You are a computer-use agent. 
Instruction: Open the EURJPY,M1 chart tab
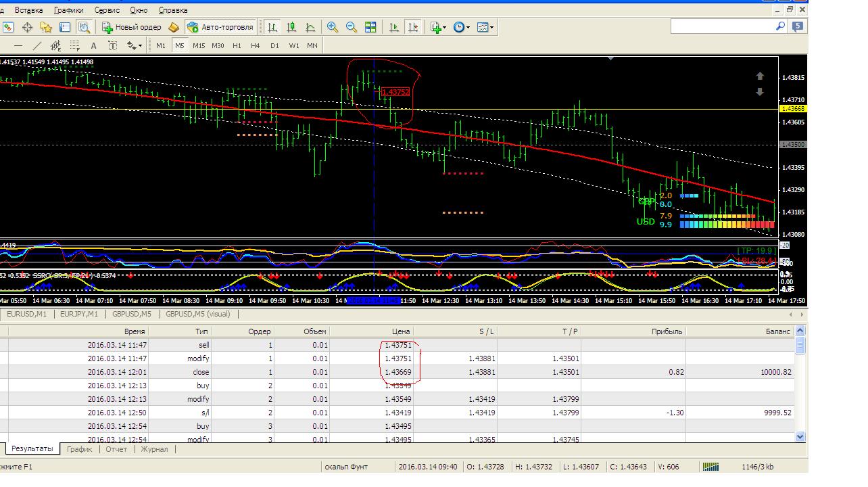tap(79, 314)
